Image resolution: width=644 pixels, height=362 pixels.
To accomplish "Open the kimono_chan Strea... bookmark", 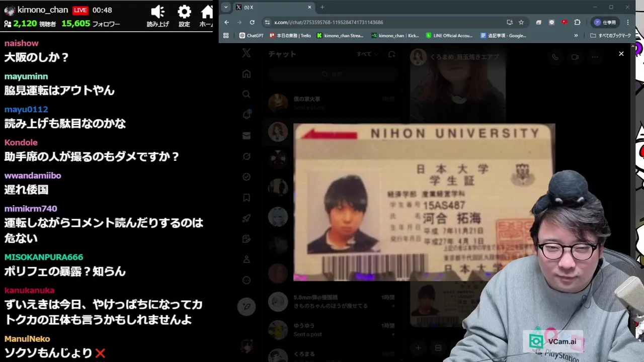I will click(x=340, y=36).
